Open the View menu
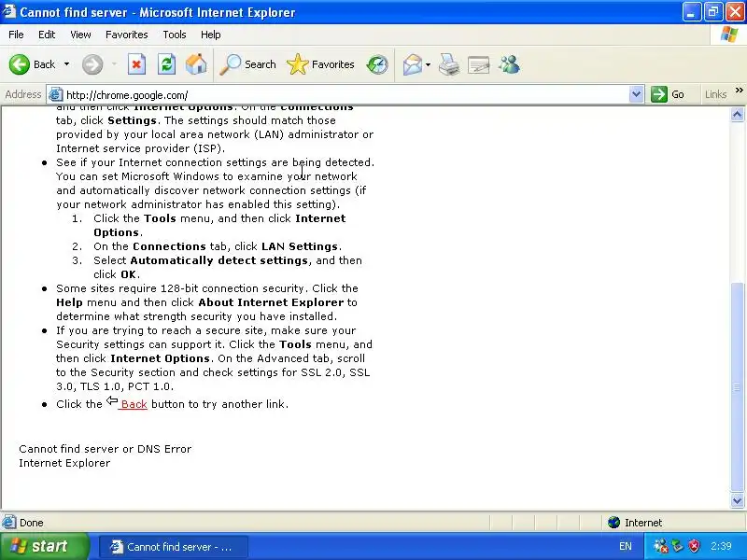Viewport: 747px width, 560px height. (80, 35)
